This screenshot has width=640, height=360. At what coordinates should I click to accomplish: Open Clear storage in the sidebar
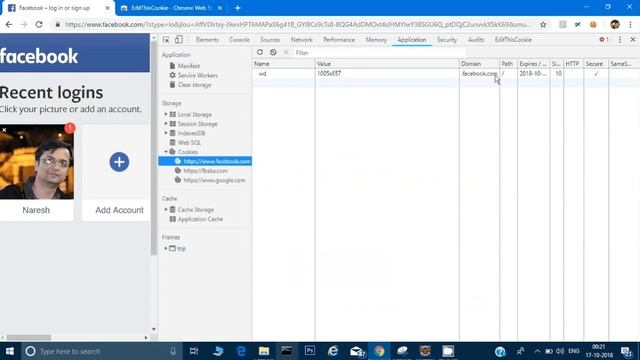(194, 85)
